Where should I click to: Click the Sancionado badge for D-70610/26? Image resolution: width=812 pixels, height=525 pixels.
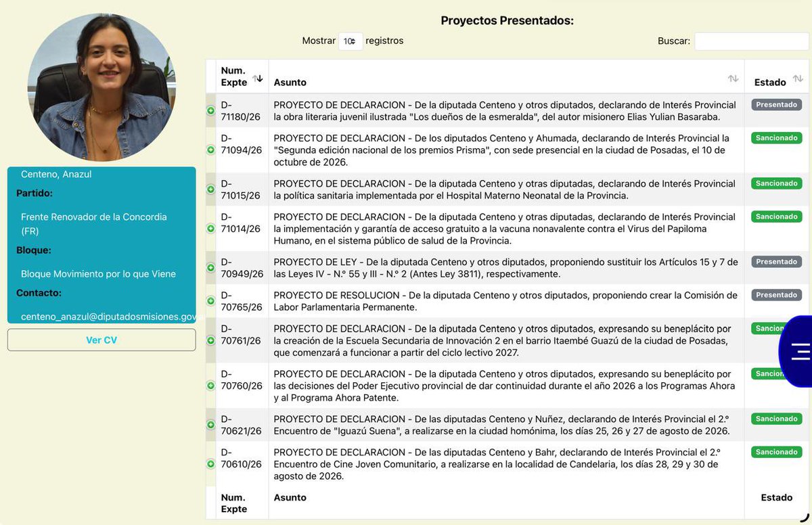777,452
